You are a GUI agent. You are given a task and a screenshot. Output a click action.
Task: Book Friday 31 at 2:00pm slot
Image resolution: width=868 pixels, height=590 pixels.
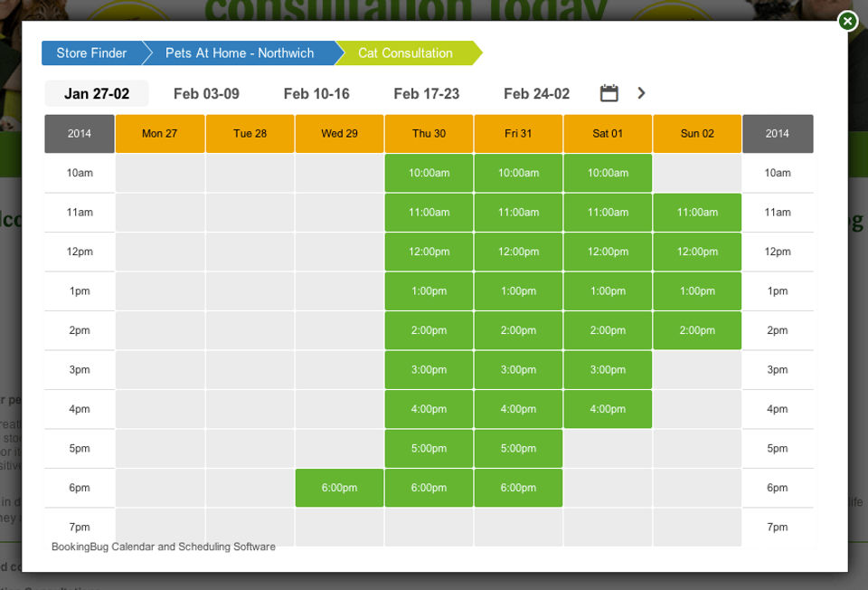tap(519, 330)
